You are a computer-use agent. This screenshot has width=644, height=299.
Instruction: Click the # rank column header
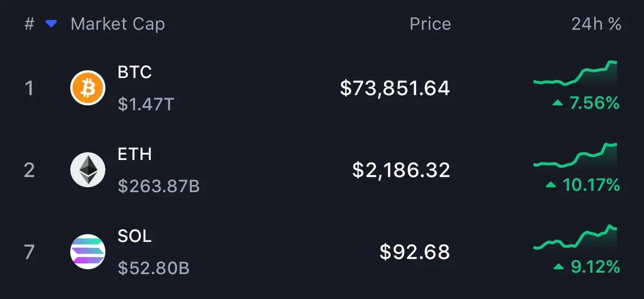pyautogui.click(x=29, y=24)
